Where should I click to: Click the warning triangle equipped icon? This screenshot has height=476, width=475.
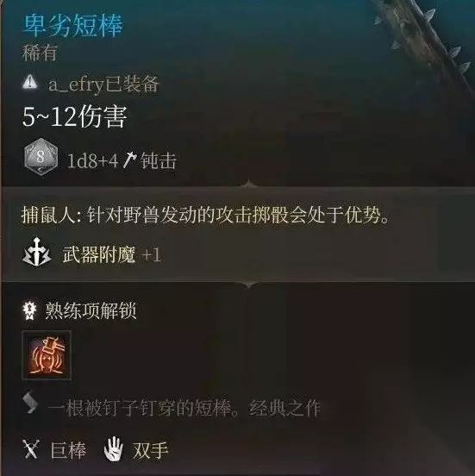pos(30,83)
